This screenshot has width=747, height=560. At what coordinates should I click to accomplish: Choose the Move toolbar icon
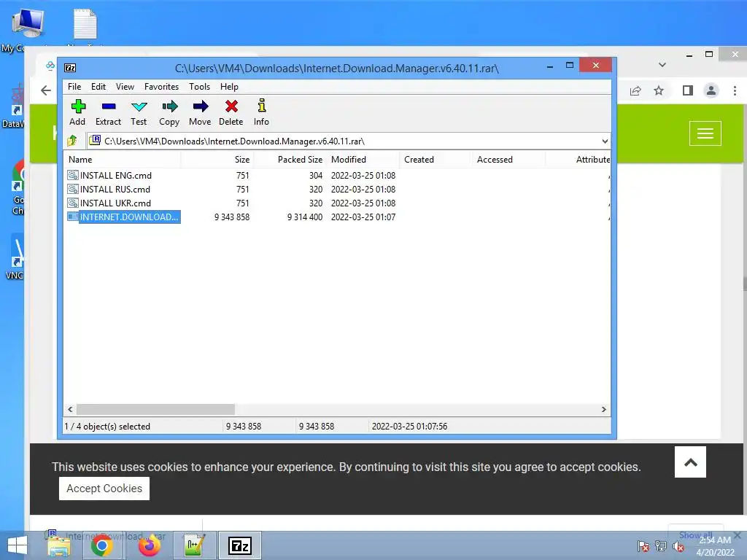(200, 112)
